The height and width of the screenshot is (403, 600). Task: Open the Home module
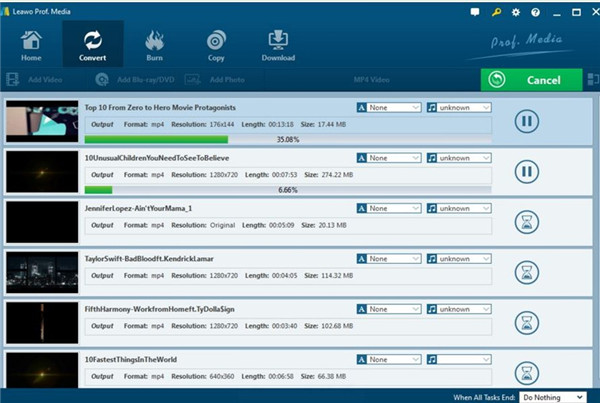31,45
